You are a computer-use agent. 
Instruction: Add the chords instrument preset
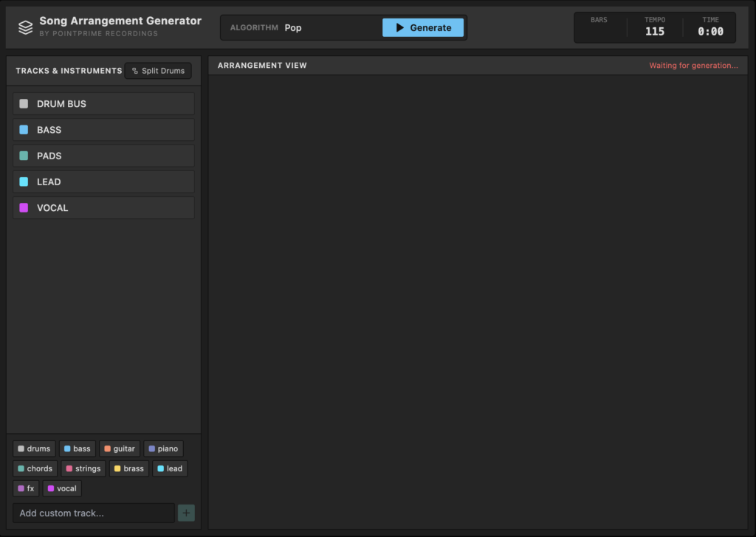point(35,468)
